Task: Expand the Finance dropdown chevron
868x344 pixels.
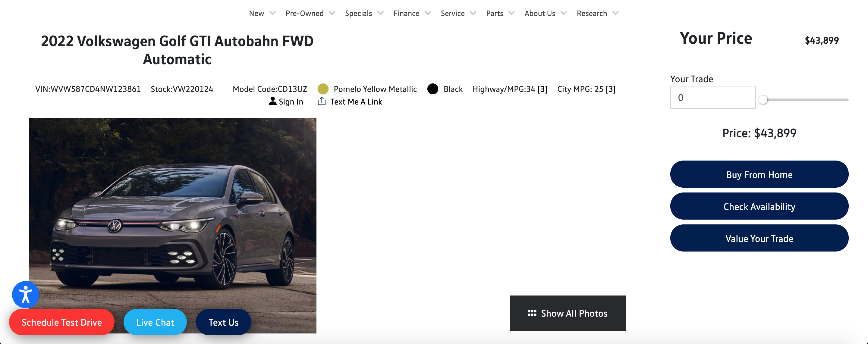Action: [428, 13]
